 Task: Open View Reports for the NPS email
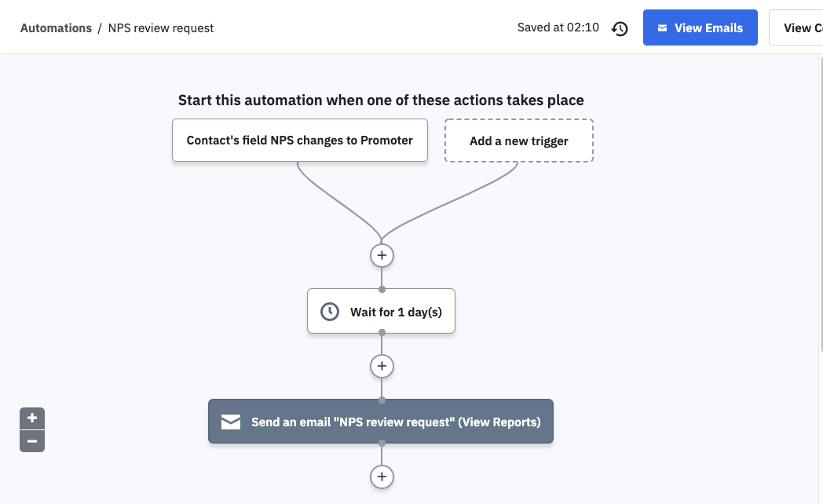(499, 422)
